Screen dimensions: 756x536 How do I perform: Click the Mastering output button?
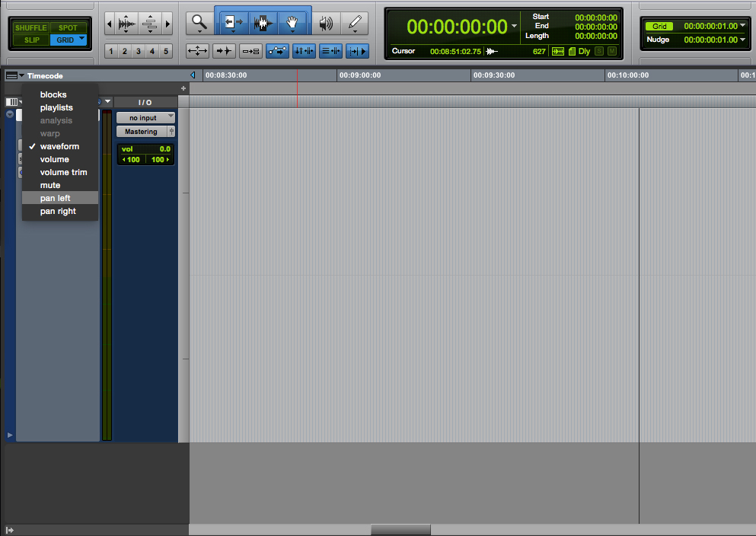pyautogui.click(x=142, y=132)
